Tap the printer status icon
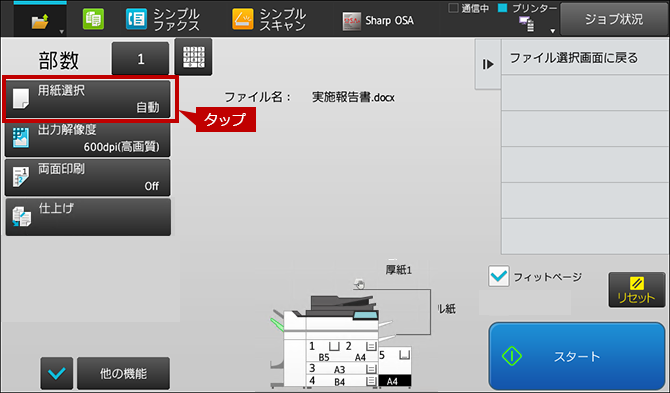The width and height of the screenshot is (670, 393). point(527,24)
